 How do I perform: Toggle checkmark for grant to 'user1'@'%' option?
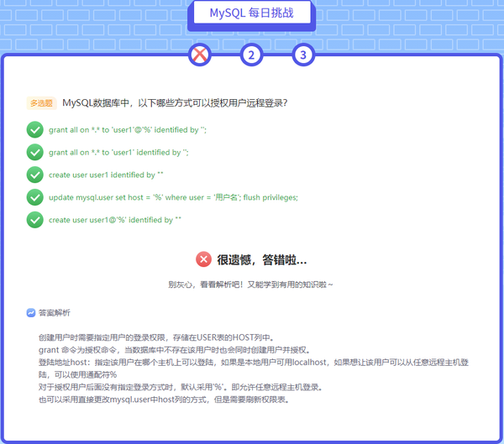click(x=34, y=130)
